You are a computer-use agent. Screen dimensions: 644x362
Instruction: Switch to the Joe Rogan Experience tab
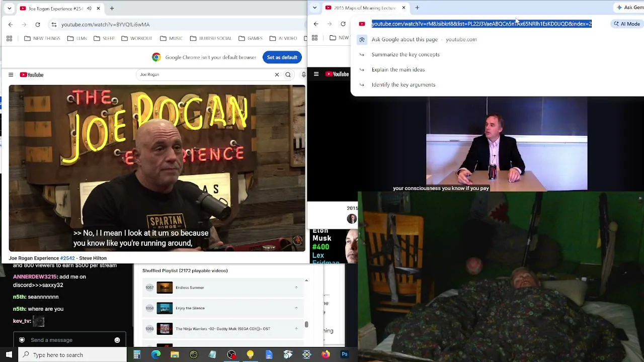pos(56,9)
